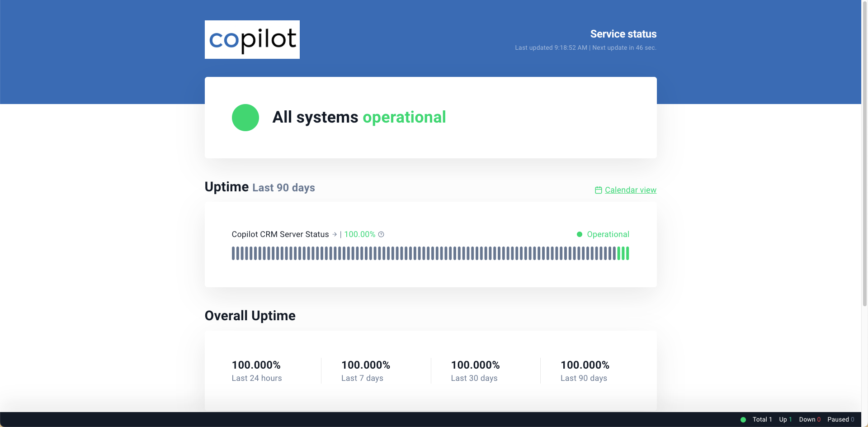Click the green Operational status dot
The height and width of the screenshot is (427, 868).
[x=580, y=234]
